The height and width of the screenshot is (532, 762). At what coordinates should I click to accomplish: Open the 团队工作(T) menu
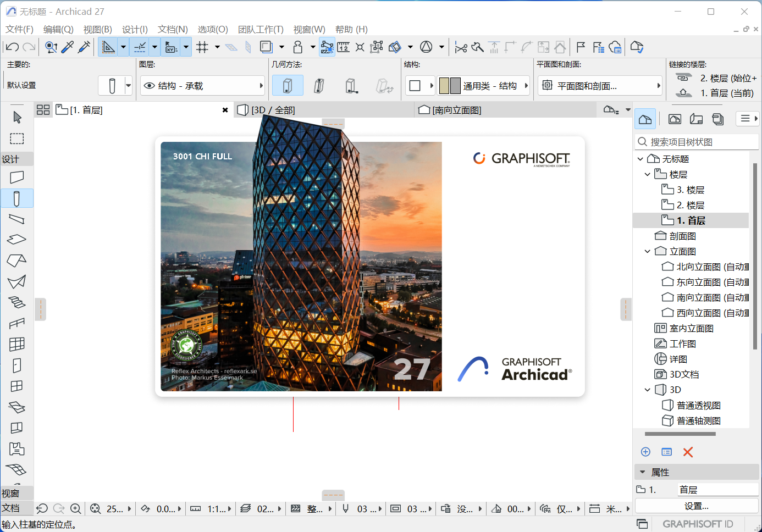[x=261, y=29]
